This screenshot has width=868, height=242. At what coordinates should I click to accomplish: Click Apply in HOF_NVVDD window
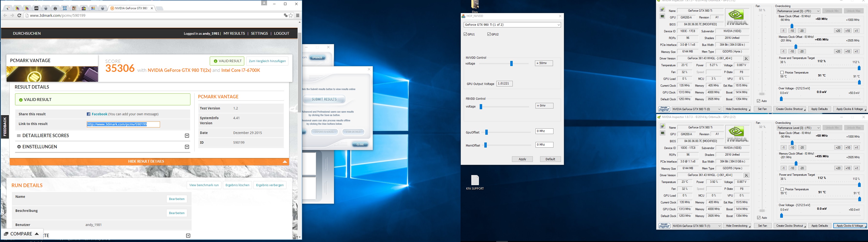522,159
